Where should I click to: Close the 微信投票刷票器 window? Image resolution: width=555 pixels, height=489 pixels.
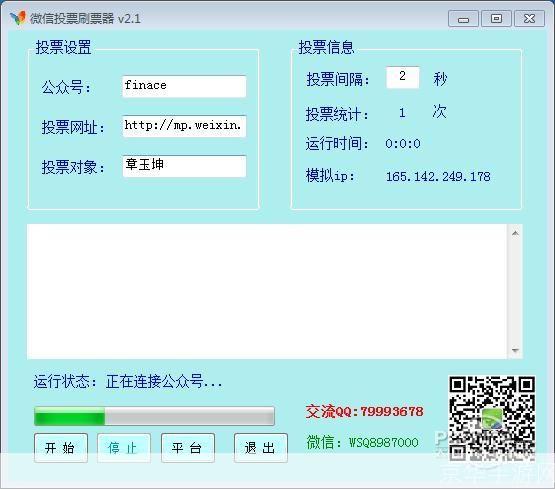tap(529, 18)
